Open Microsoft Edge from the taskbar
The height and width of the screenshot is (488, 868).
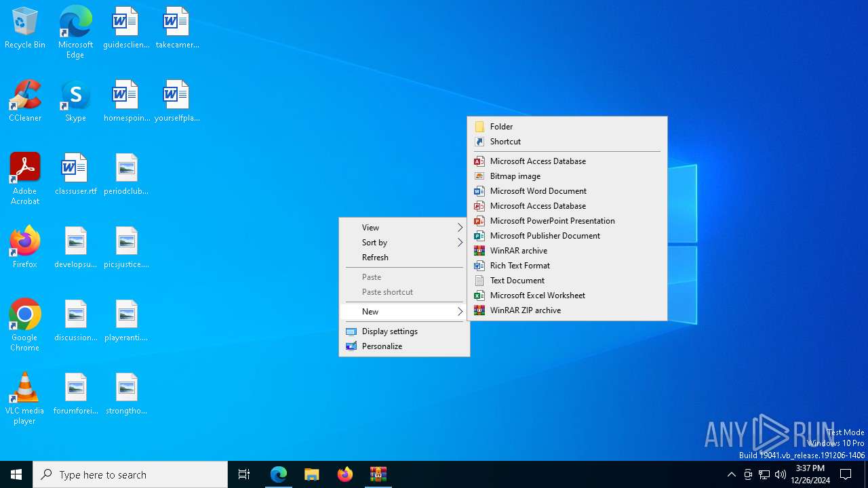click(x=279, y=474)
